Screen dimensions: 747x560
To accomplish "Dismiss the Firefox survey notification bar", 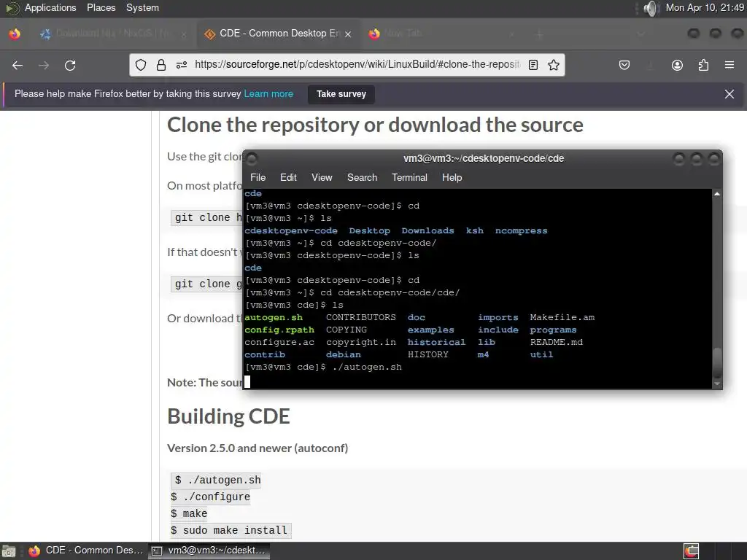I will (x=729, y=94).
